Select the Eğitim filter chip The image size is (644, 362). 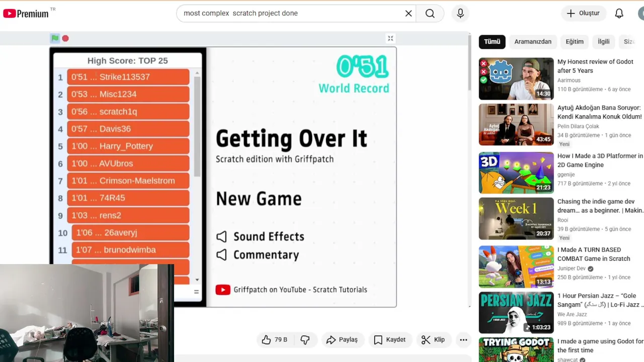575,42
